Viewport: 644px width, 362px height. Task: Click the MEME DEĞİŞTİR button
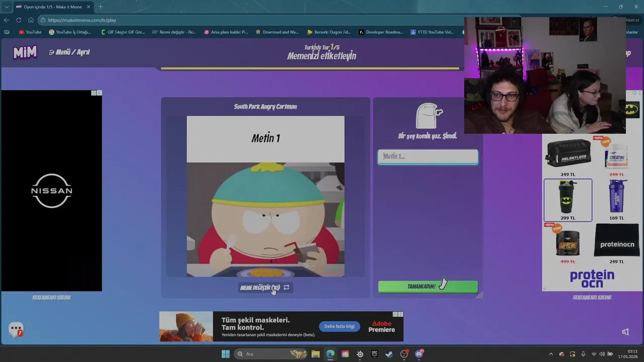tap(266, 288)
